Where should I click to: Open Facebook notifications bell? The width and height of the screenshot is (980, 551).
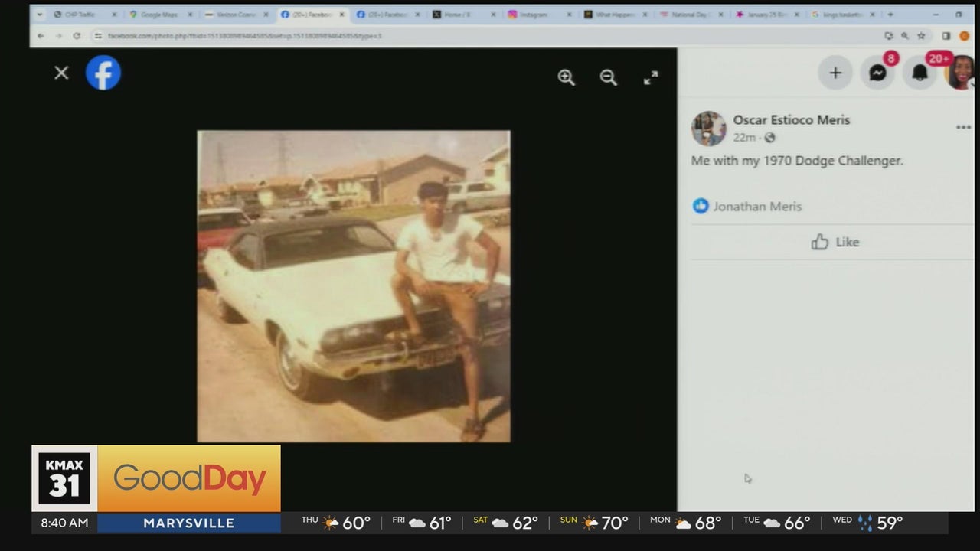click(920, 73)
